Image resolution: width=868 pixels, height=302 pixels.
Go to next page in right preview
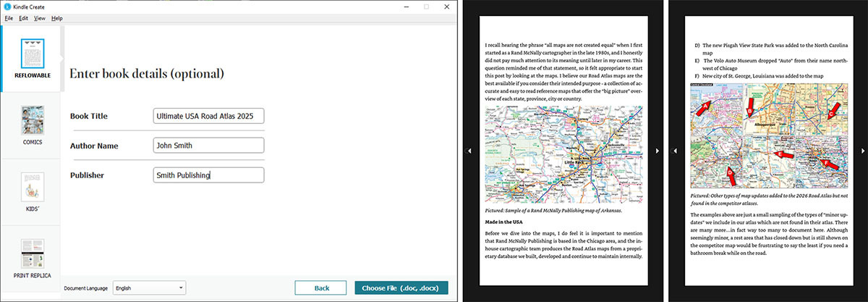coord(862,151)
